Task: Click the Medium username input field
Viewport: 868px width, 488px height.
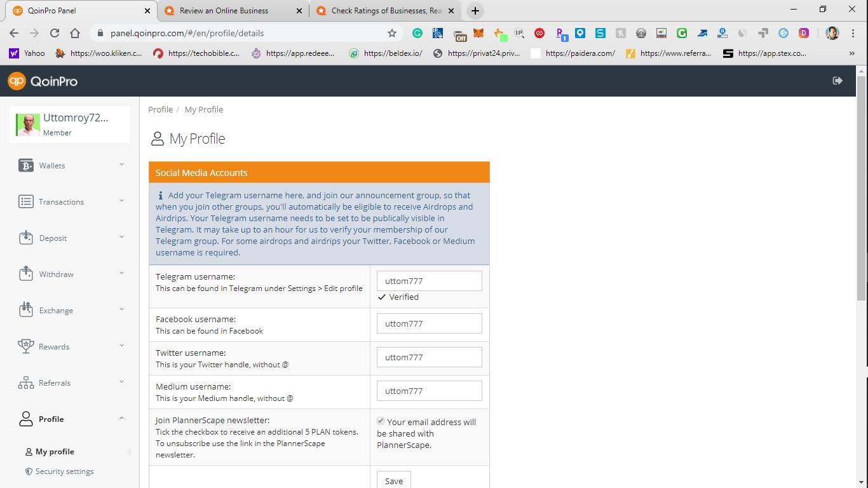Action: click(x=429, y=391)
